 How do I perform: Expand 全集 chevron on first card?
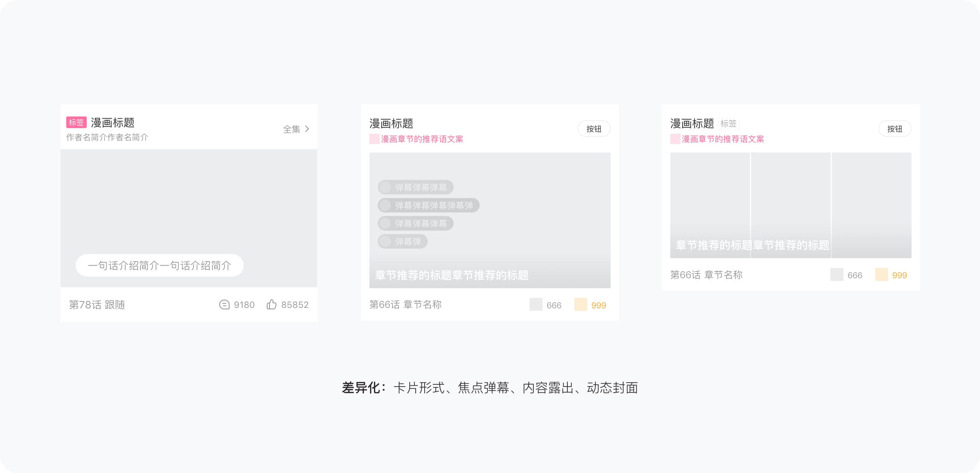click(307, 129)
